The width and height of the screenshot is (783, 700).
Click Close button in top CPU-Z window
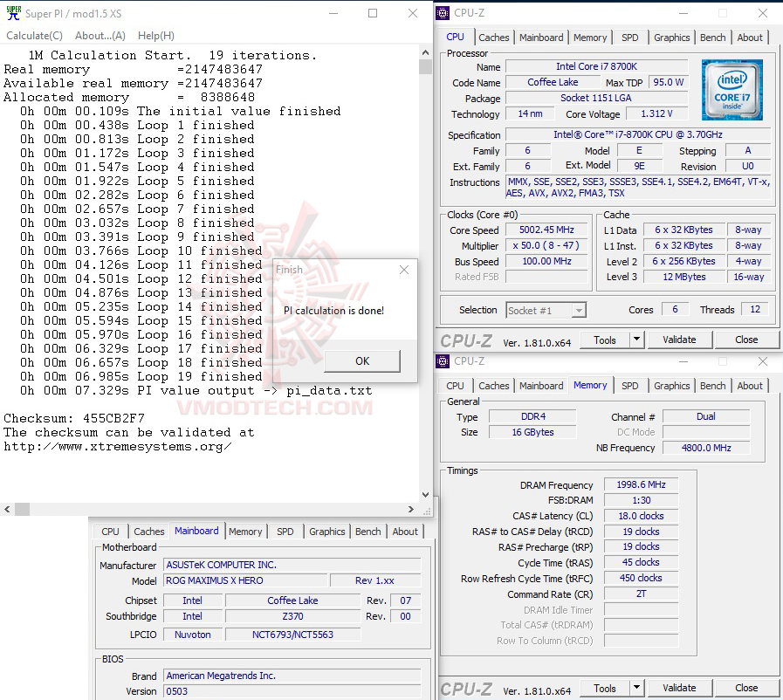(746, 340)
